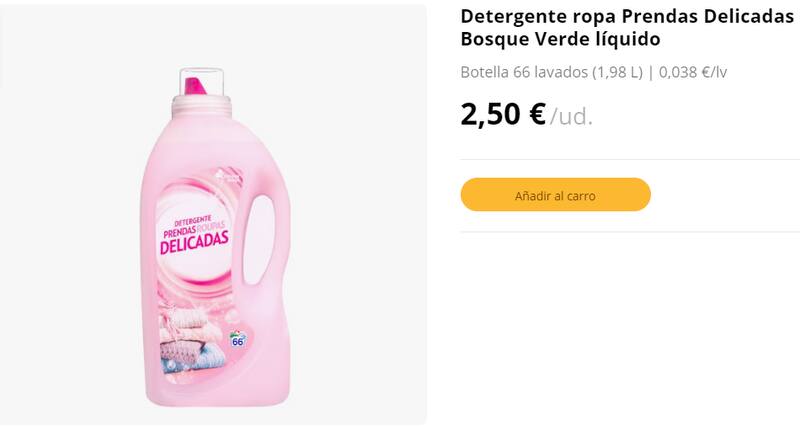The width and height of the screenshot is (800, 426).
Task: Click the /ud. unit label
Action: (571, 117)
